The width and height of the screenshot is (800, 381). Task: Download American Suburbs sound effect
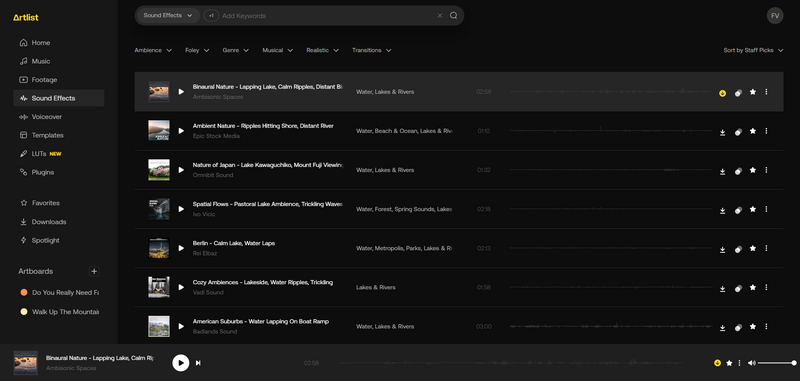722,327
